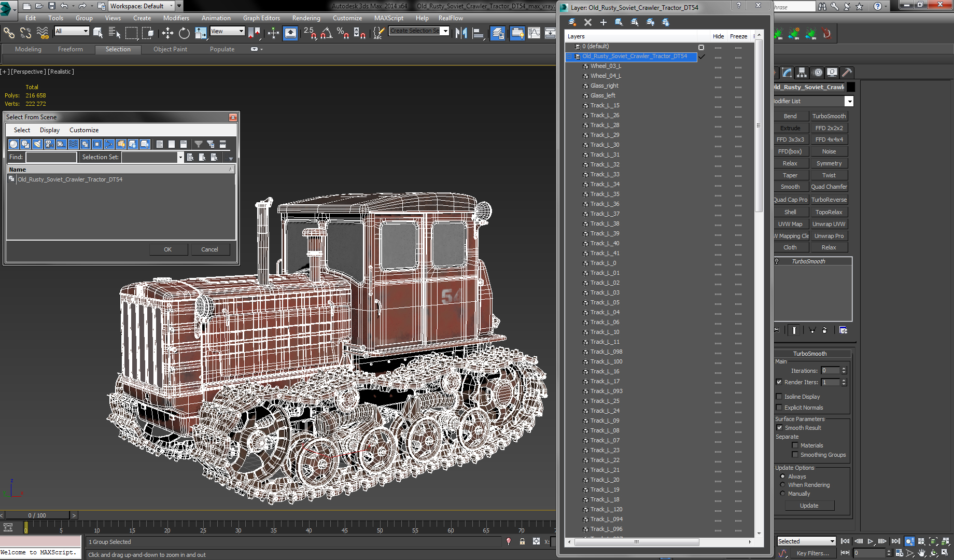Open the Create Selection Set dropdown
Viewport: 954px width, 560px height.
tap(445, 31)
